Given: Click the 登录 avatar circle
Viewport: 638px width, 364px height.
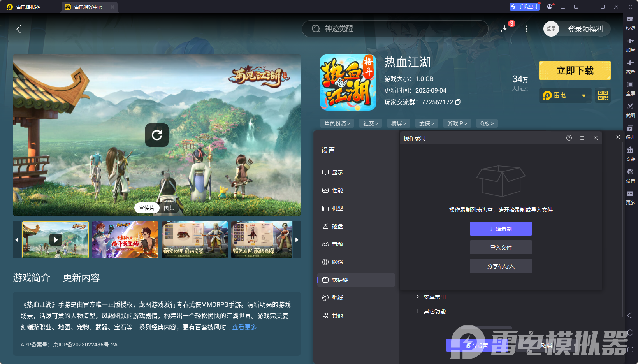Looking at the screenshot, I should 551,29.
